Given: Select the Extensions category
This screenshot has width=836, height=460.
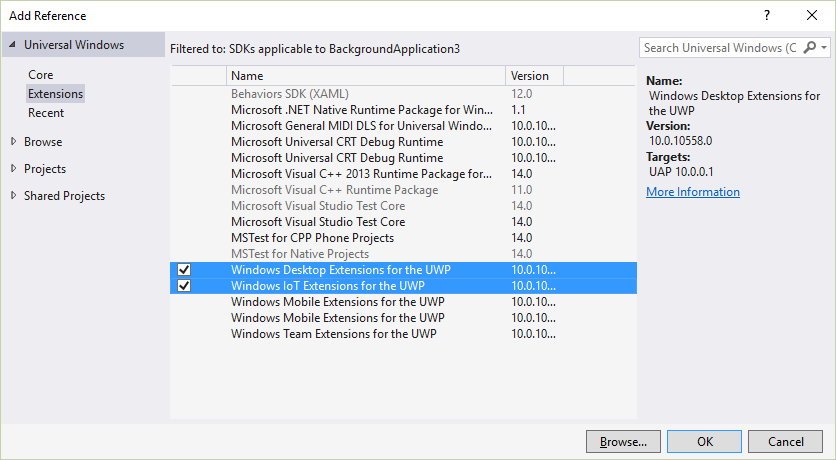Looking at the screenshot, I should tap(55, 94).
